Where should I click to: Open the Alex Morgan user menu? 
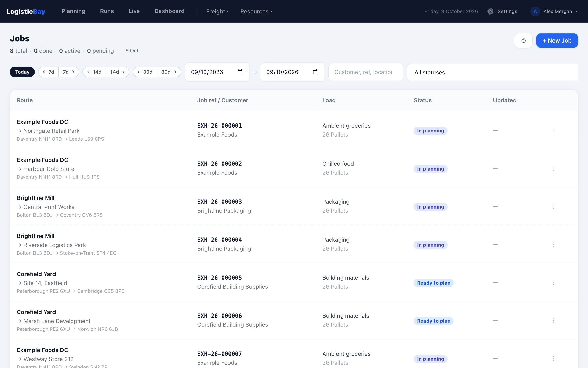tap(554, 11)
